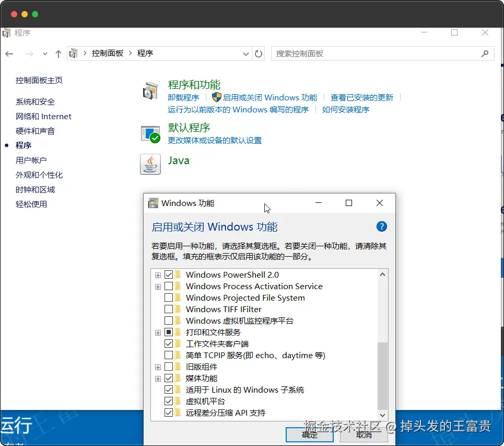The height and width of the screenshot is (446, 504).
Task: Open recent locations dropdown arrow
Action: (x=45, y=54)
